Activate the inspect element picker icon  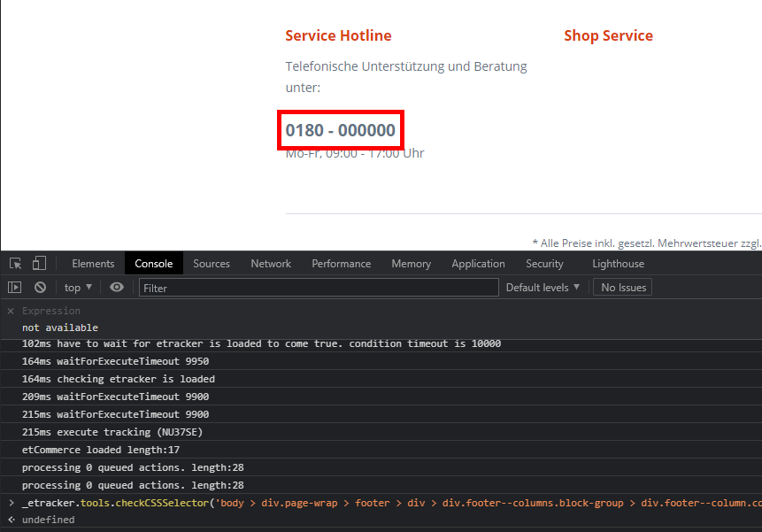pos(16,263)
